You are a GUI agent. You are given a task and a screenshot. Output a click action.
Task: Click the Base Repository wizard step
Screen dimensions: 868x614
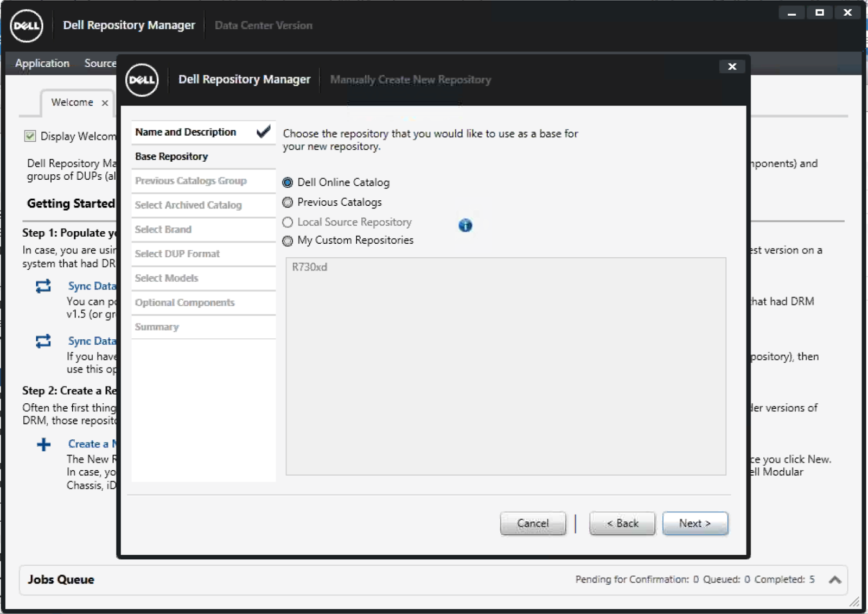tap(171, 156)
